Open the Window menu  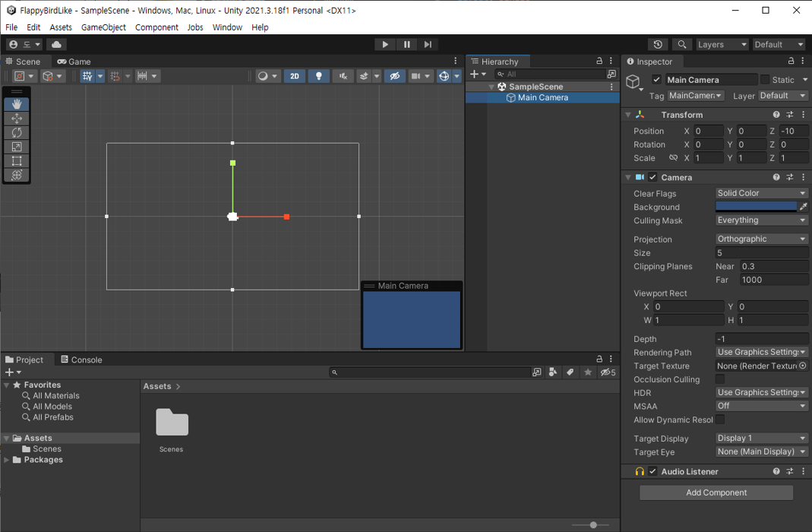tap(227, 27)
